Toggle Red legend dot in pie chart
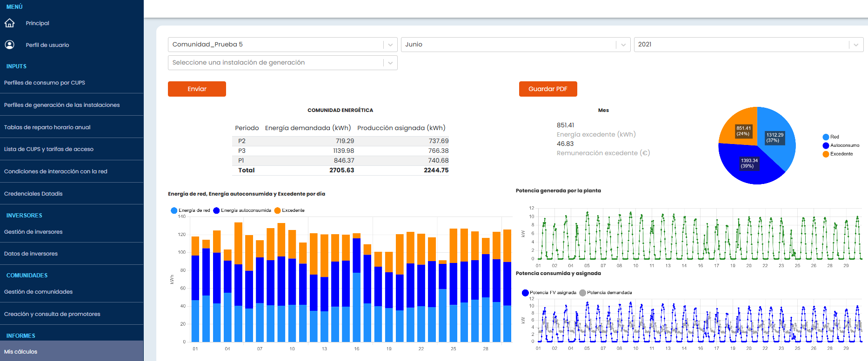 pyautogui.click(x=826, y=137)
